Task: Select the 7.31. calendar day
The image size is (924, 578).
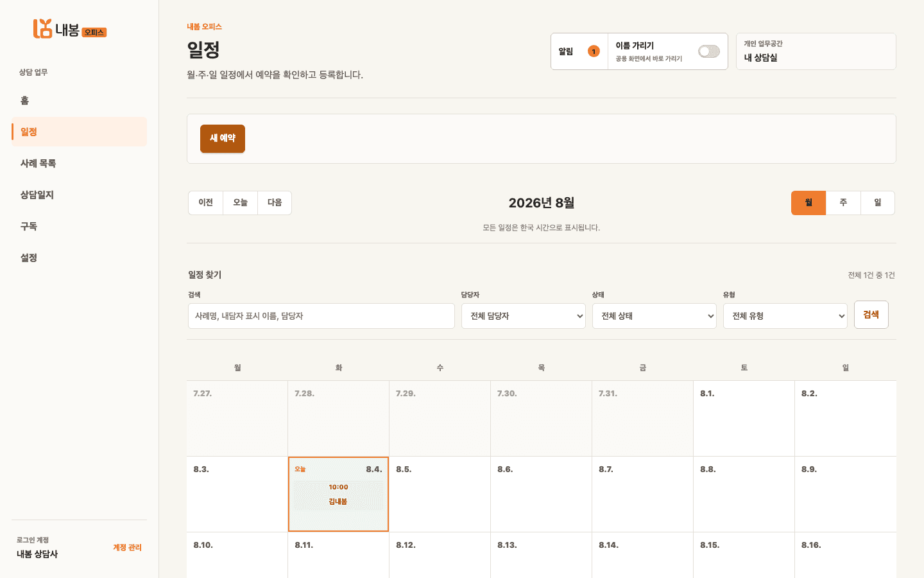Action: [x=642, y=419]
